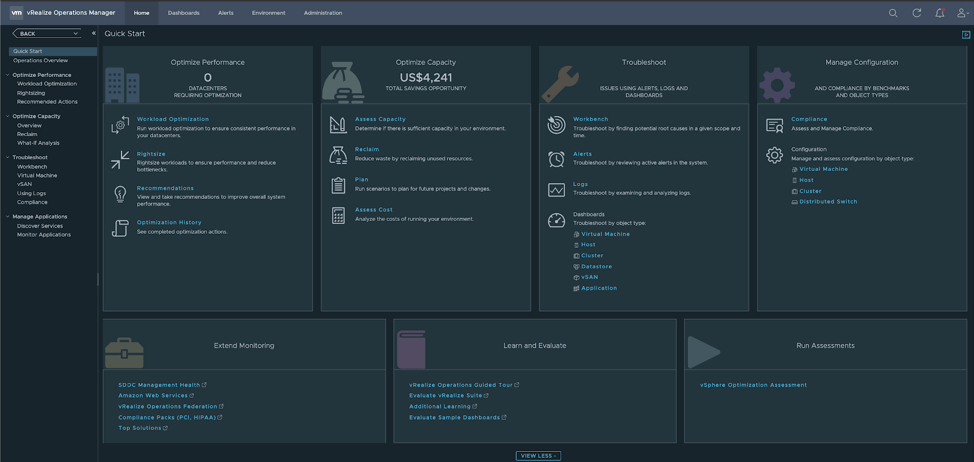Open What-If Analysis in sidebar
974x462 pixels.
click(x=39, y=143)
